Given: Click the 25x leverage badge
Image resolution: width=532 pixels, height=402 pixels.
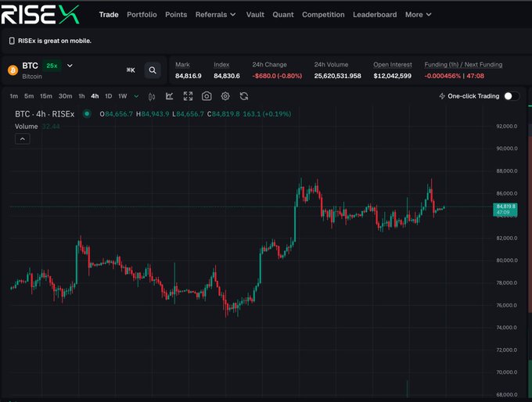Looking at the screenshot, I should click(x=52, y=66).
